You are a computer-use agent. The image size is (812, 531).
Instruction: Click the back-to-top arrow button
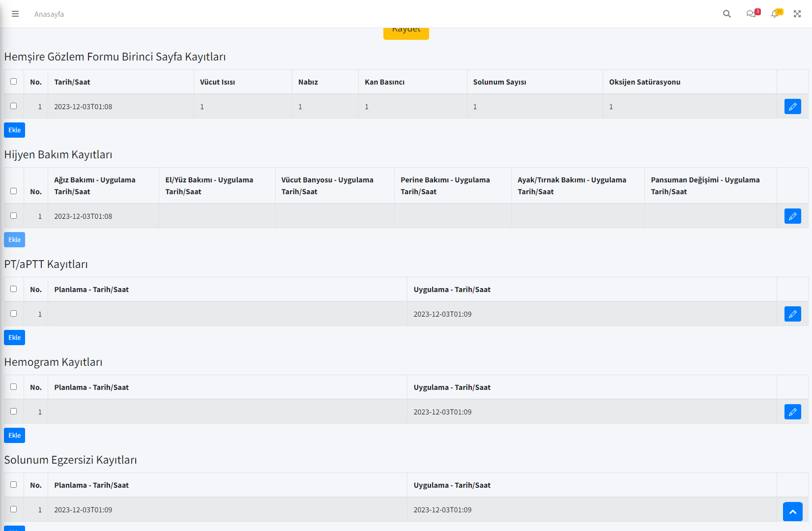click(x=792, y=511)
